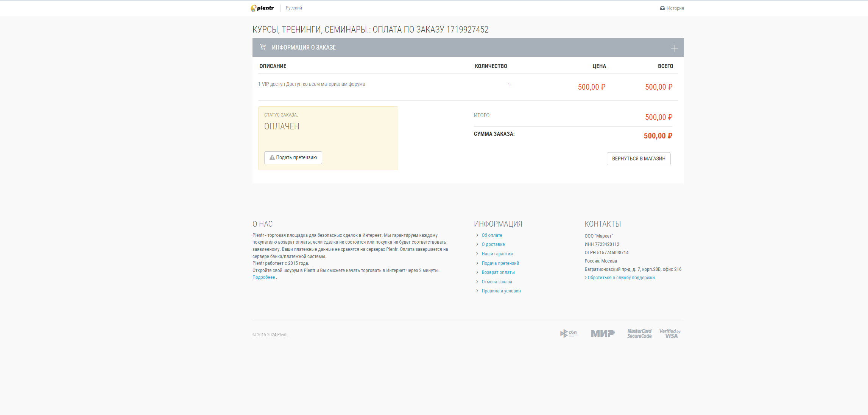Expand order info with the plus icon

click(675, 48)
